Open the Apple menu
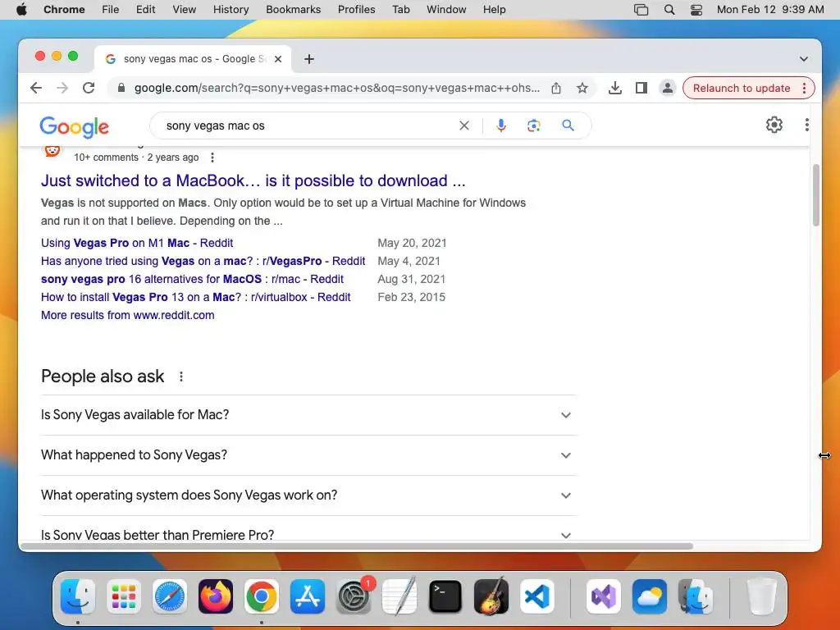The image size is (840, 630). 21,9
